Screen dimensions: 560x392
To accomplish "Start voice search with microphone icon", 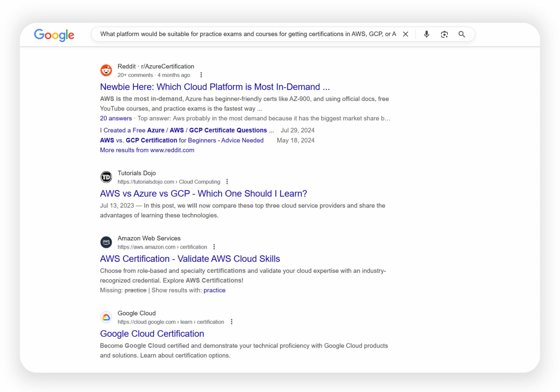I will pyautogui.click(x=426, y=34).
